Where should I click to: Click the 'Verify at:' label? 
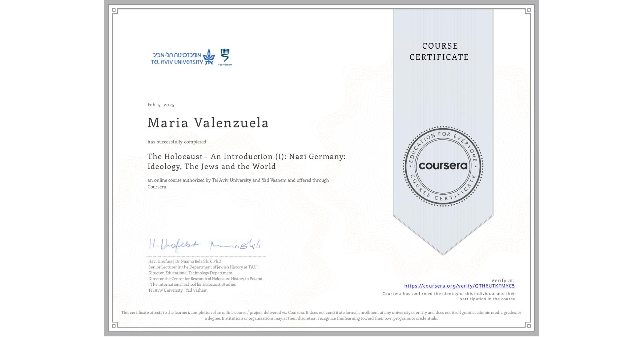point(503,280)
